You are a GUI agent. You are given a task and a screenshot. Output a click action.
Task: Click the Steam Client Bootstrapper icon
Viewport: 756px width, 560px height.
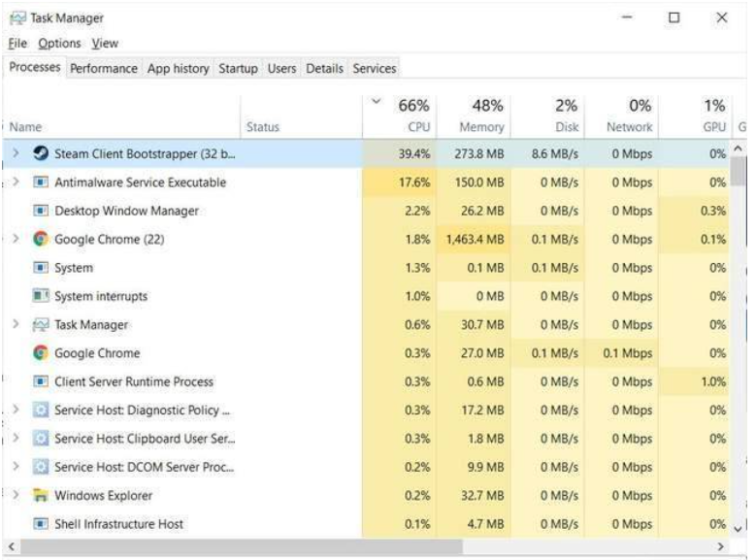[41, 153]
